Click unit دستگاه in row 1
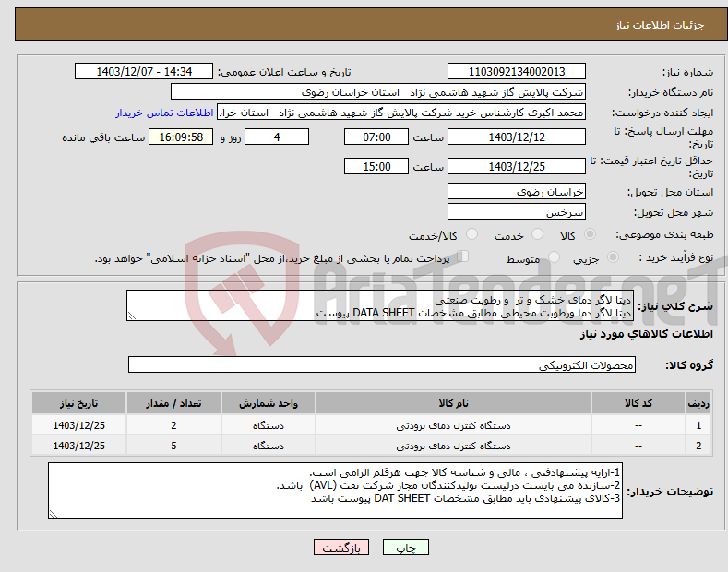The image size is (728, 572). 269,425
